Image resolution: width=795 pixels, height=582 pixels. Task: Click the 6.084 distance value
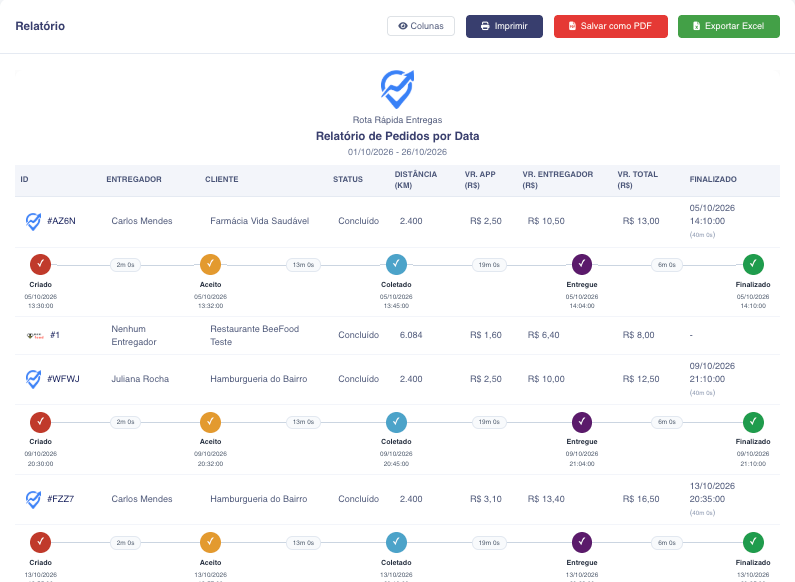[x=411, y=335]
